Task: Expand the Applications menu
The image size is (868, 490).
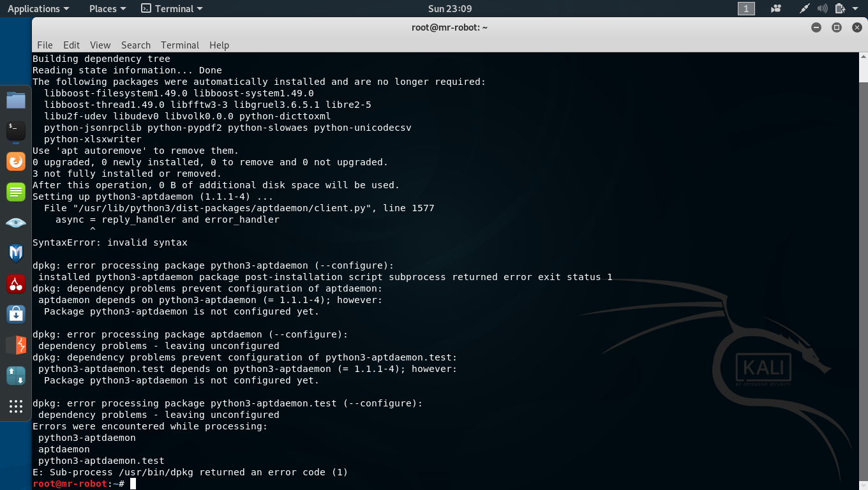Action: [x=38, y=9]
